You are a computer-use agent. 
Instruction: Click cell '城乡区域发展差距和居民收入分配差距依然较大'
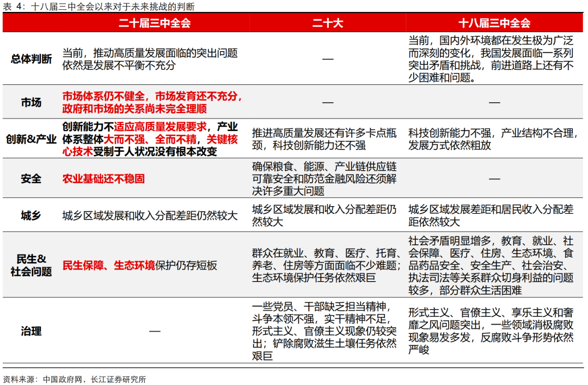pos(491,216)
